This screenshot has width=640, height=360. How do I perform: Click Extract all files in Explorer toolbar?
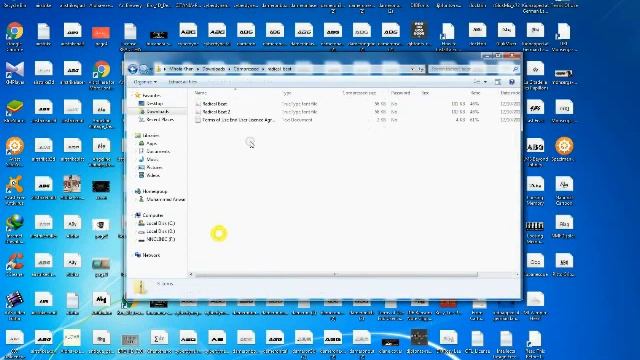click(183, 82)
